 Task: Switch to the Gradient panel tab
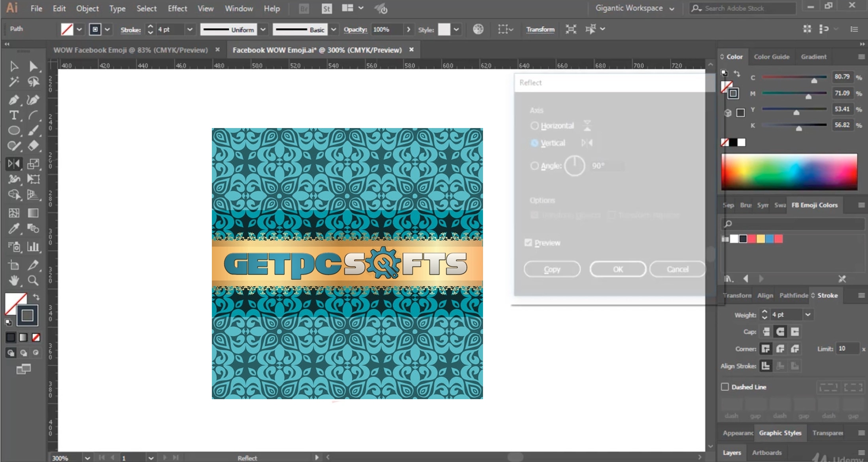(813, 57)
